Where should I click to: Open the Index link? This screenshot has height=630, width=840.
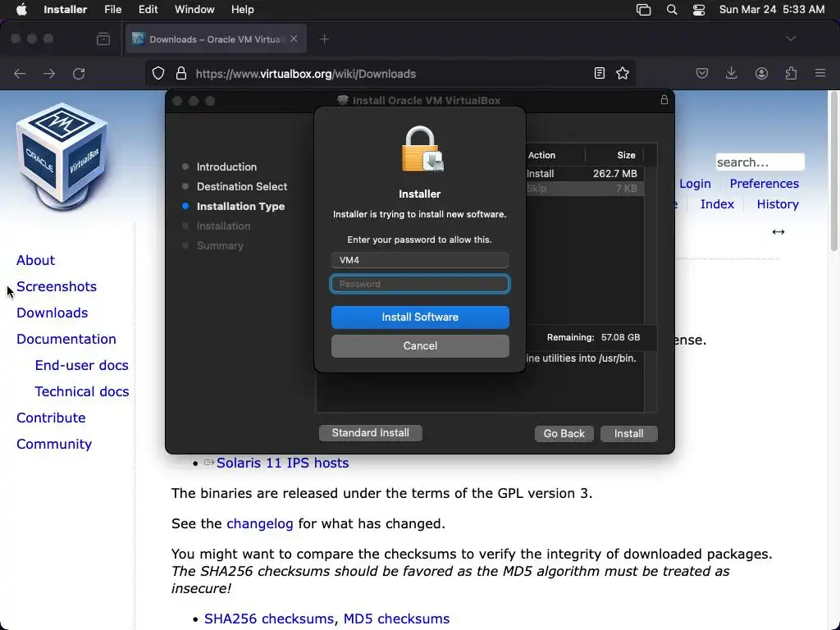coord(717,204)
